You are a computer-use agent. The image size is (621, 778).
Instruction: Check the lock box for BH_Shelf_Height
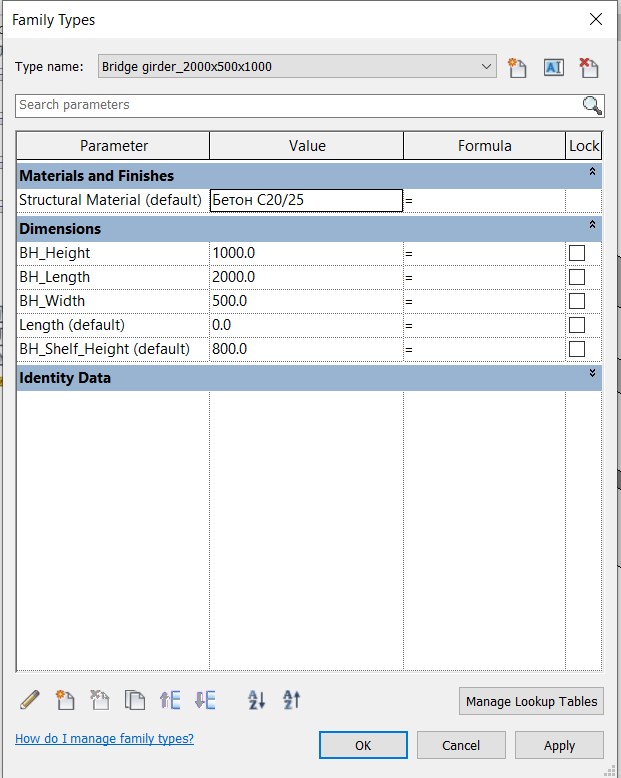point(577,349)
